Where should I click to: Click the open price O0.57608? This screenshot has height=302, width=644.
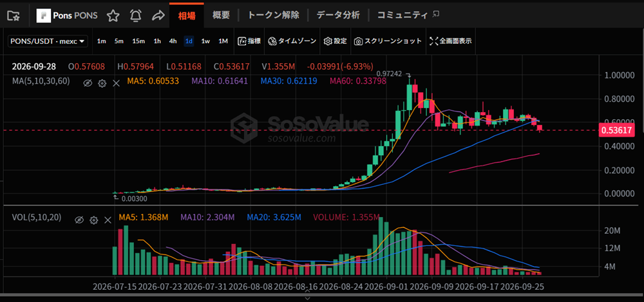coord(87,66)
